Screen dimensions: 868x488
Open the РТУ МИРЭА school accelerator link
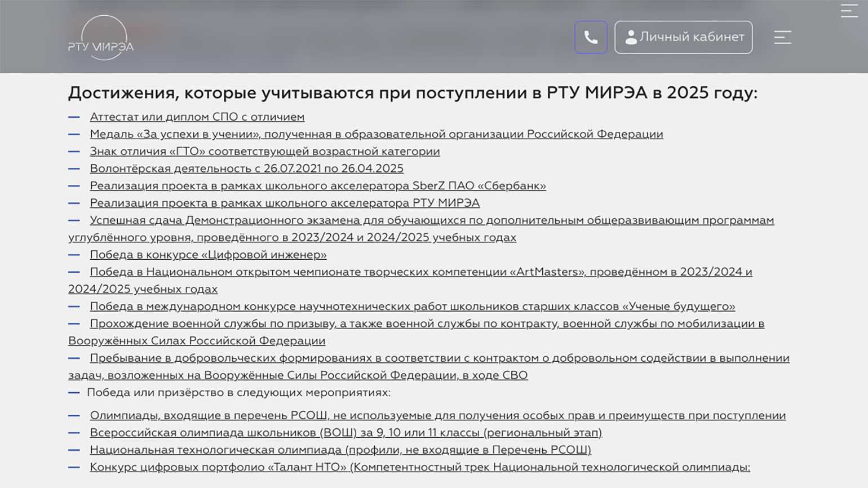pyautogui.click(x=285, y=203)
